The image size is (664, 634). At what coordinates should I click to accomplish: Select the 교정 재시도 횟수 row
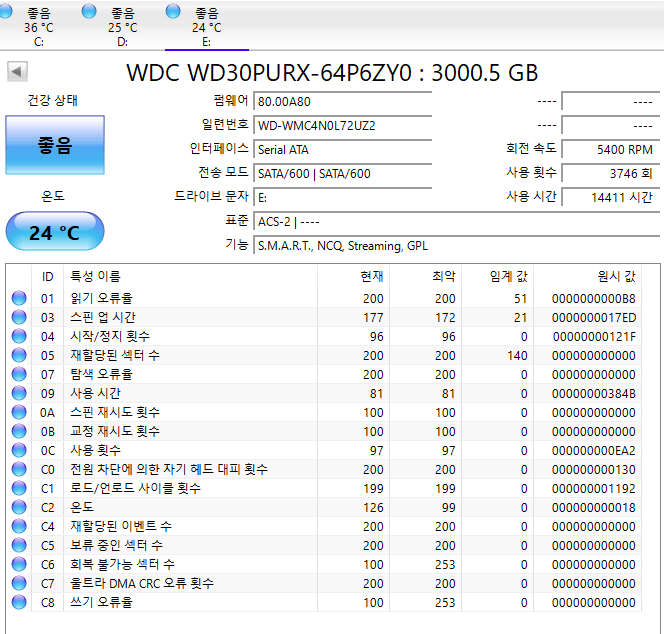point(326,431)
